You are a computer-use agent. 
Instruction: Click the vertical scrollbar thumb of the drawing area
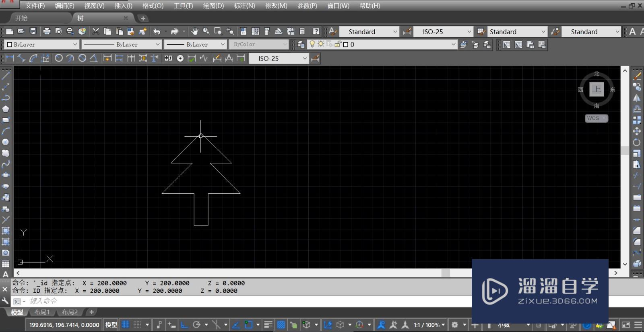(625, 150)
